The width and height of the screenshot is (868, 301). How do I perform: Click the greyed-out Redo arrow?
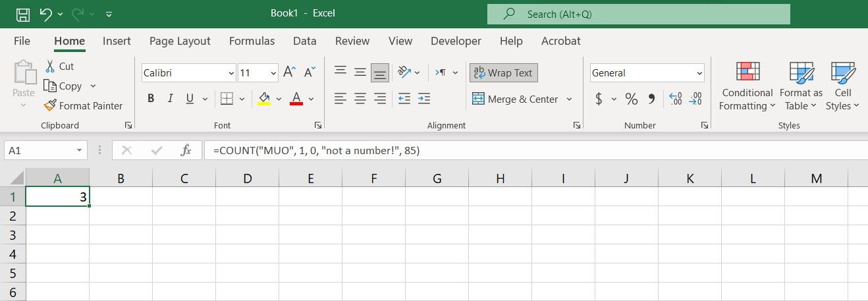point(77,14)
